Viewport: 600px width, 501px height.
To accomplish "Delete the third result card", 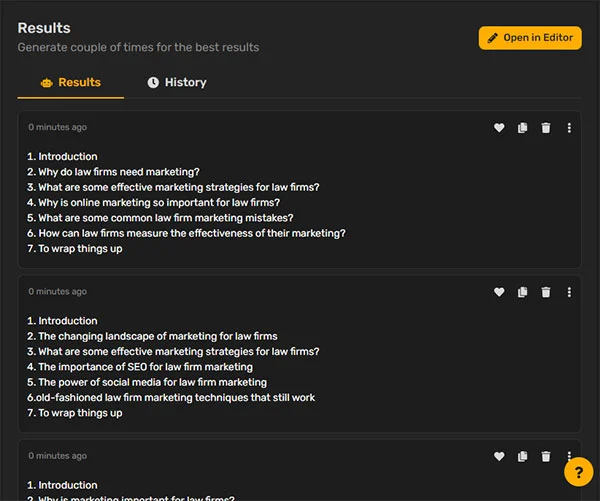I will click(546, 456).
